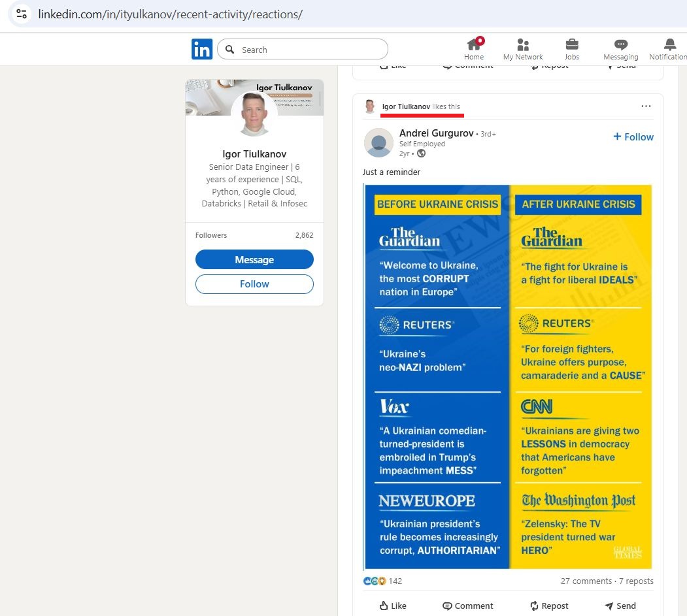The width and height of the screenshot is (687, 616).
Task: Click the 'Senior Data Engineer' headline text
Action: coord(254,186)
